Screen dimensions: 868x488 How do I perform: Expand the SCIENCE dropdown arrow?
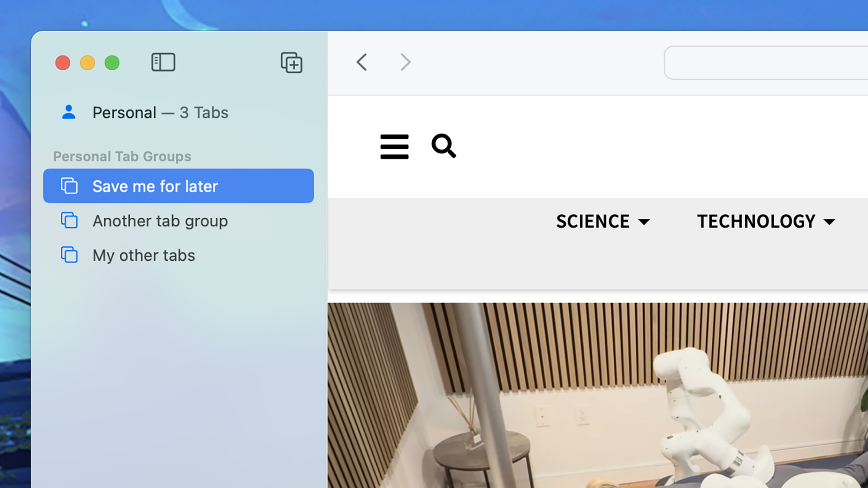644,222
